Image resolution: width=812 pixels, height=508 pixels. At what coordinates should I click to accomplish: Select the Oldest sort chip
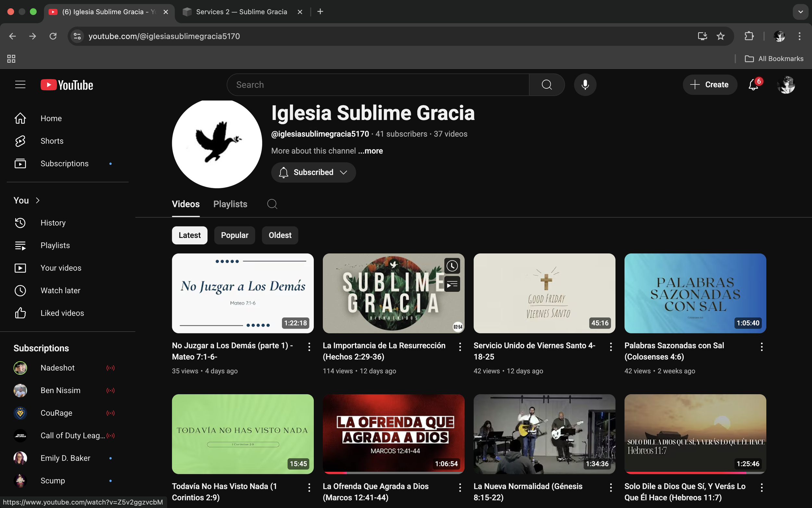tap(280, 235)
